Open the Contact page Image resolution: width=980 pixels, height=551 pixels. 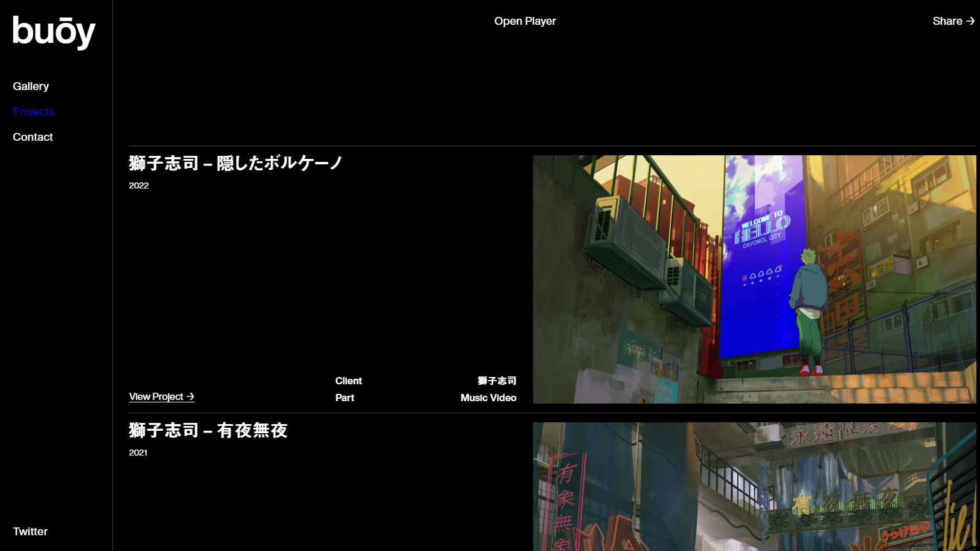(x=33, y=137)
